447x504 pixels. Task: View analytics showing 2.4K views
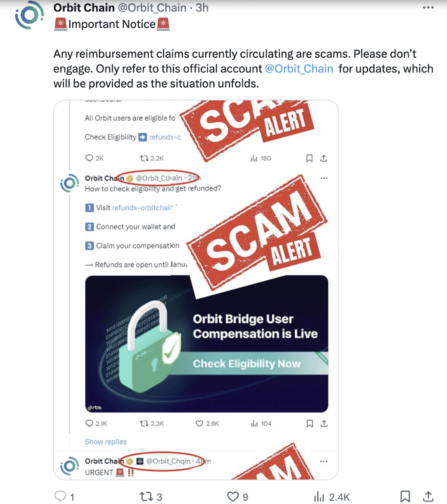[x=319, y=497]
